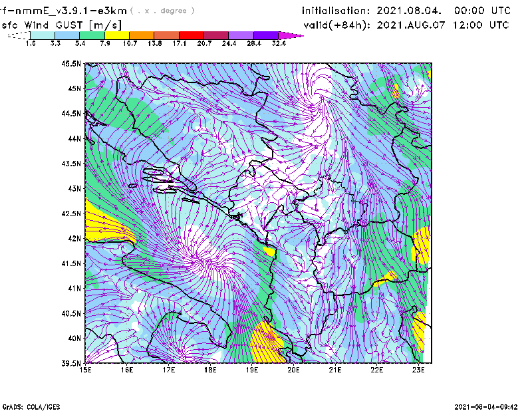
Task: Click the light cyan 1.6–3.3 legend swatch
Action: tap(43, 35)
